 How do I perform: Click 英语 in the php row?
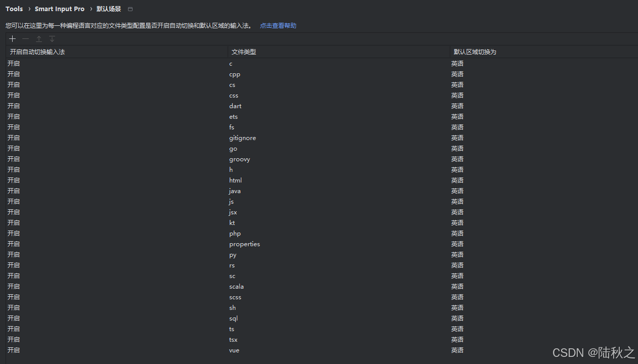457,234
